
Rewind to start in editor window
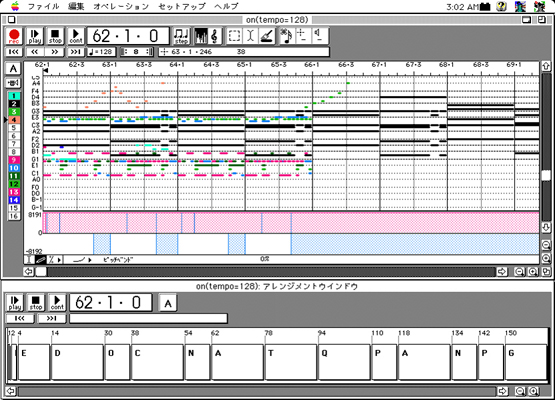click(x=14, y=52)
